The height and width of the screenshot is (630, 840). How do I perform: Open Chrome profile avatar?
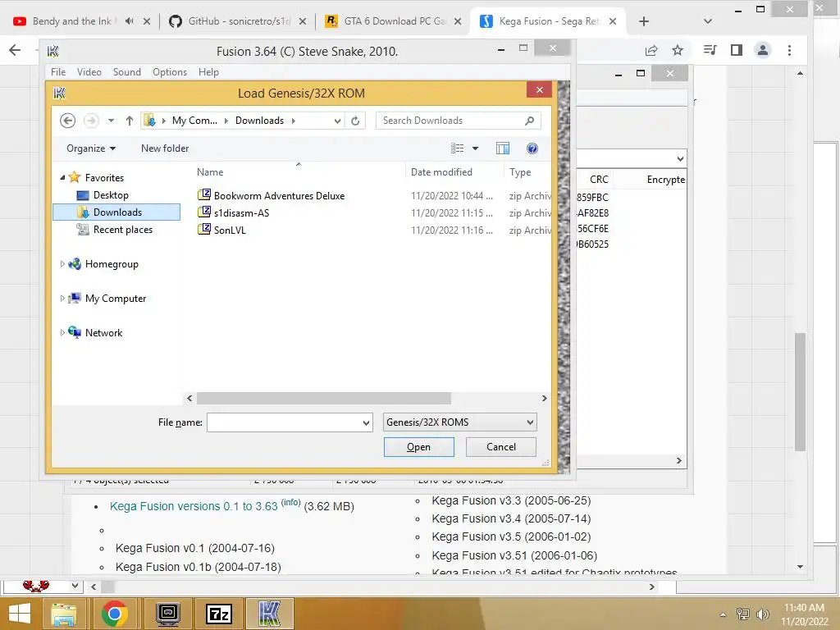762,50
